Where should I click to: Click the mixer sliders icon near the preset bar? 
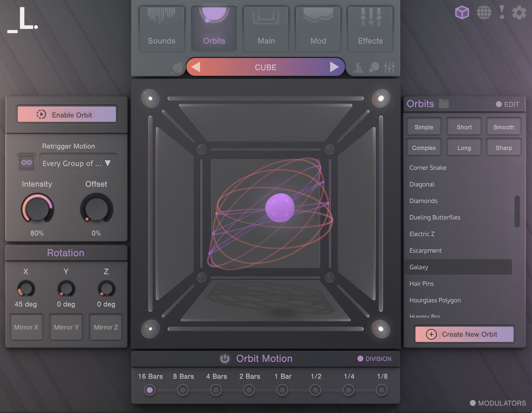[x=389, y=67]
